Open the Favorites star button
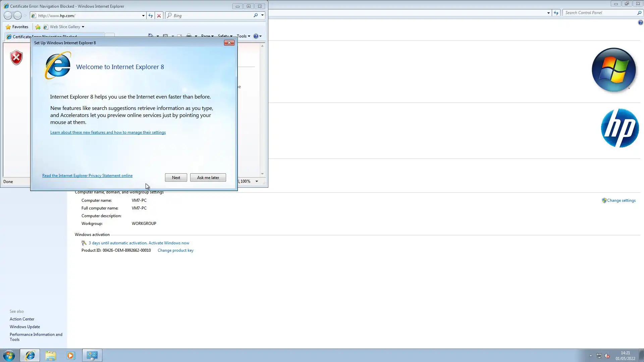The image size is (644, 362). point(17,27)
